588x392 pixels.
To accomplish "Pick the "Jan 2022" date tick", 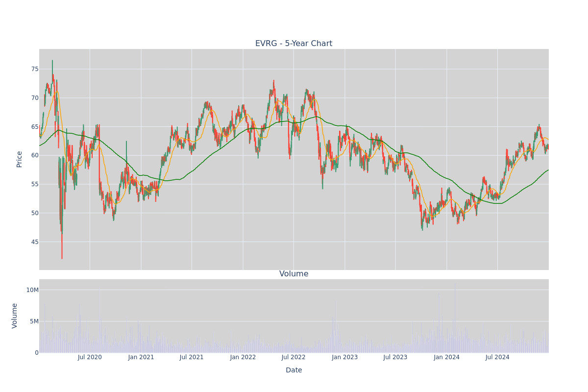I will point(243,357).
